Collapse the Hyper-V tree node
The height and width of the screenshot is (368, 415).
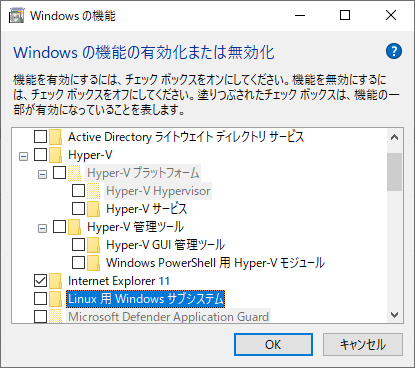coord(23,156)
